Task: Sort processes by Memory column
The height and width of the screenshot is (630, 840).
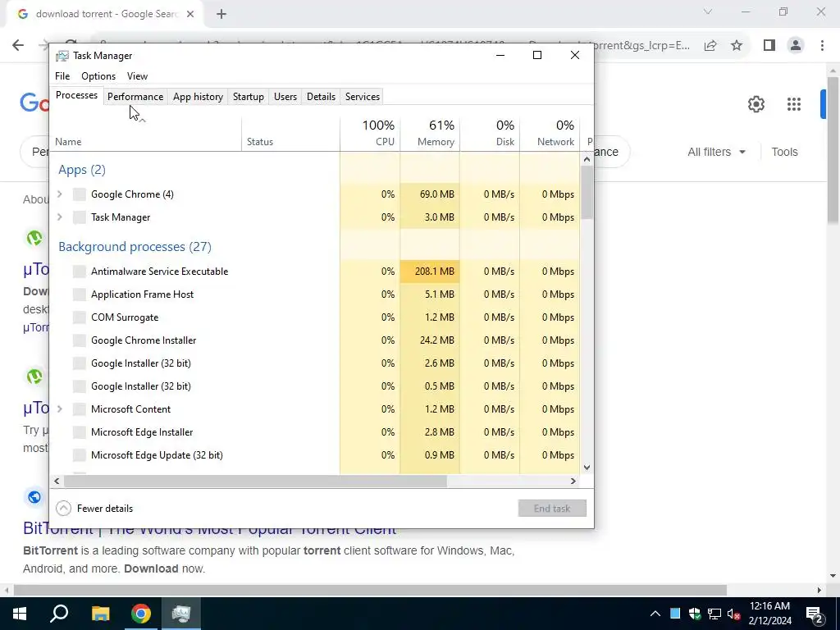Action: tap(430, 133)
